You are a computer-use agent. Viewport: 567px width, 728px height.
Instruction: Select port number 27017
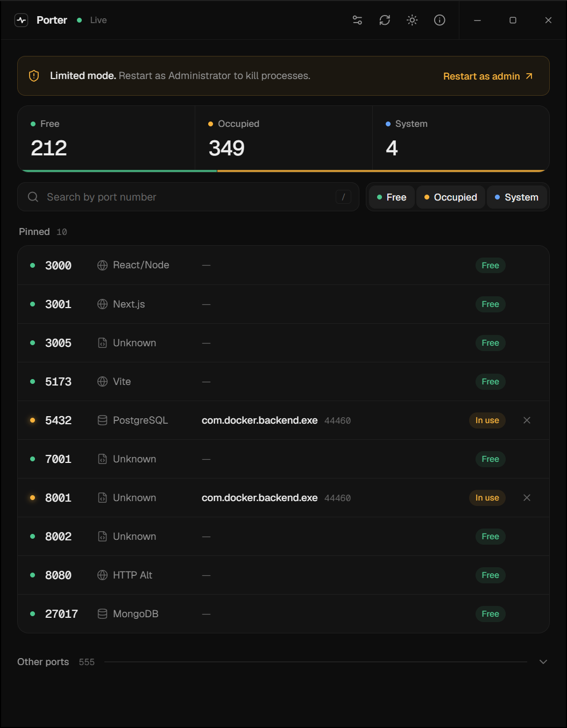(x=61, y=613)
